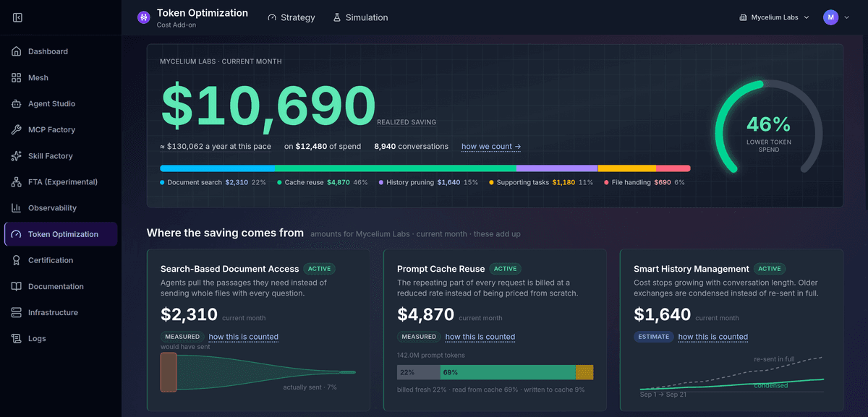Click the 'Prompt Cache Reuse' card title
868x417 pixels.
coord(441,269)
